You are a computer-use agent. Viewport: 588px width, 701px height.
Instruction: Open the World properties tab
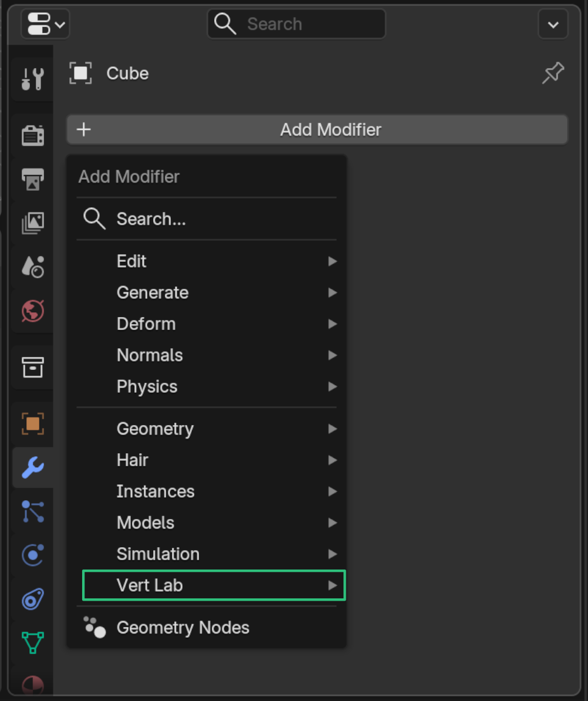point(33,311)
